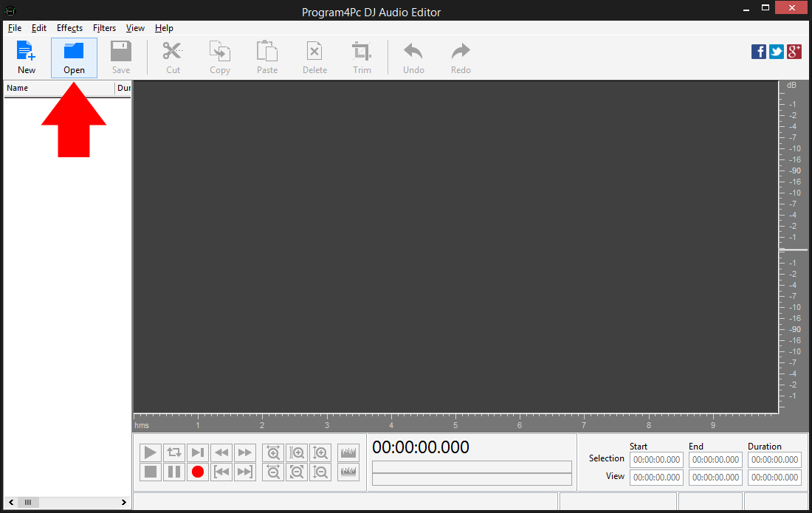Toggle loop playback mode
812x513 pixels.
pos(173,452)
